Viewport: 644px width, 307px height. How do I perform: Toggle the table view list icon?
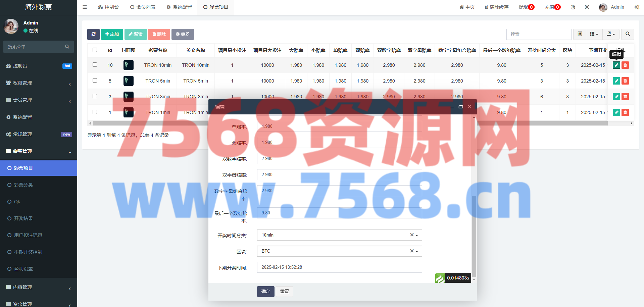click(x=580, y=34)
